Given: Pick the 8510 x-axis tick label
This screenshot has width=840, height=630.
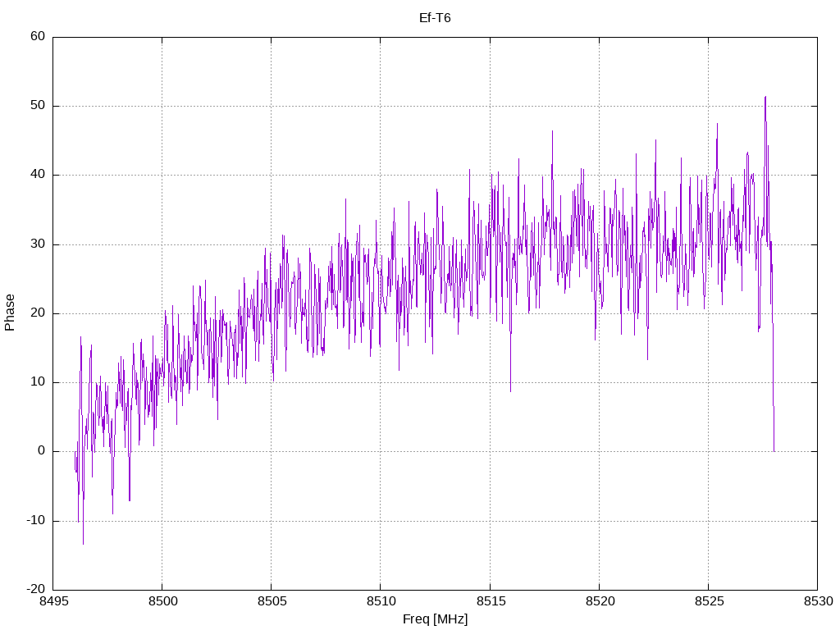Looking at the screenshot, I should pyautogui.click(x=380, y=602).
